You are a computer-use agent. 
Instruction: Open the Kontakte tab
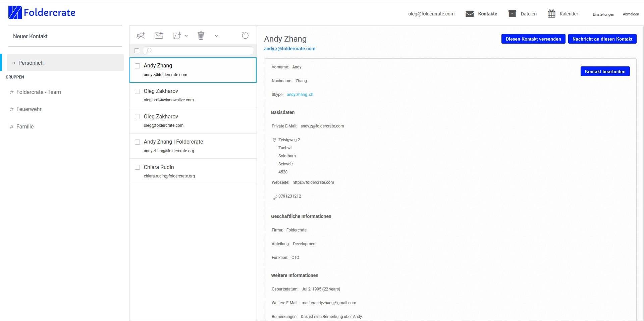487,14
